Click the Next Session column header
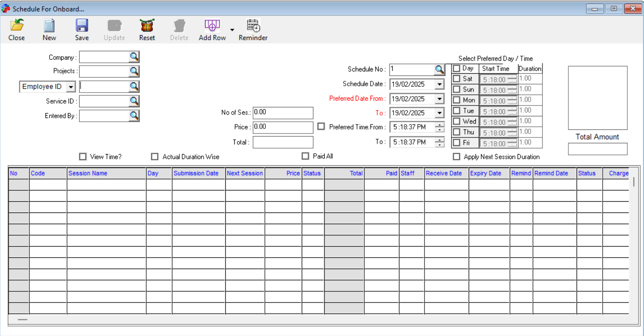This screenshot has width=644, height=336. click(245, 173)
